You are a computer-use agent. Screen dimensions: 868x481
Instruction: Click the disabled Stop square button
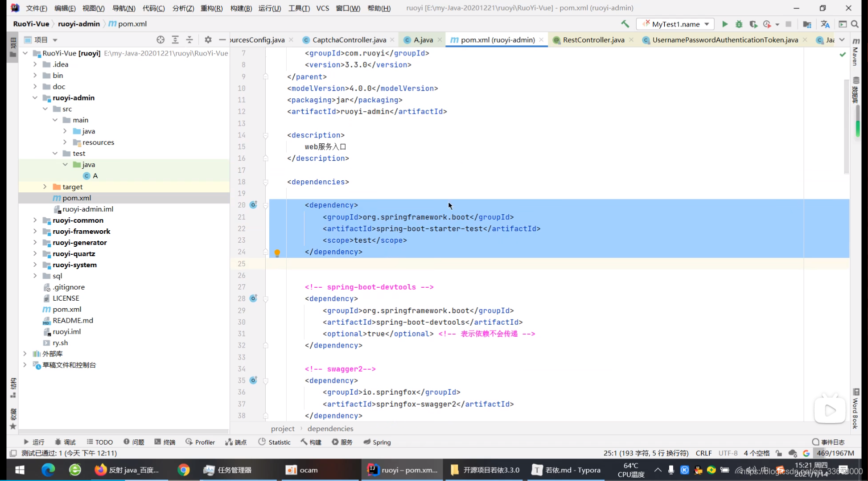789,24
